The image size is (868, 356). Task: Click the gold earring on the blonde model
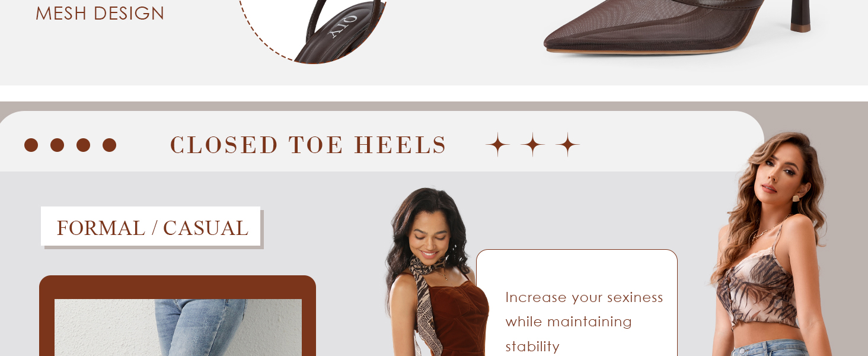[x=796, y=198]
